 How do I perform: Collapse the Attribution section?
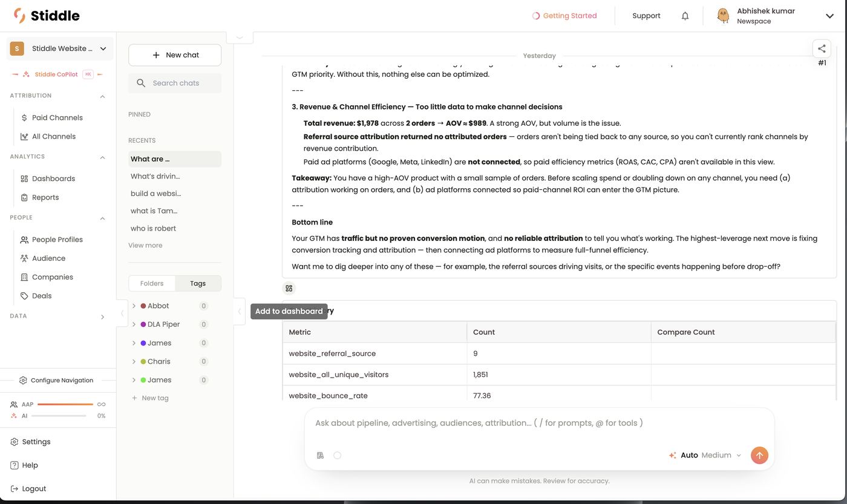click(x=102, y=96)
